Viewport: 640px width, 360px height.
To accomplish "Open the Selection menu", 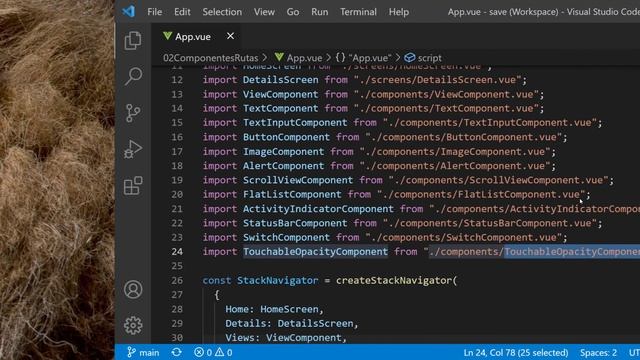I will click(222, 12).
